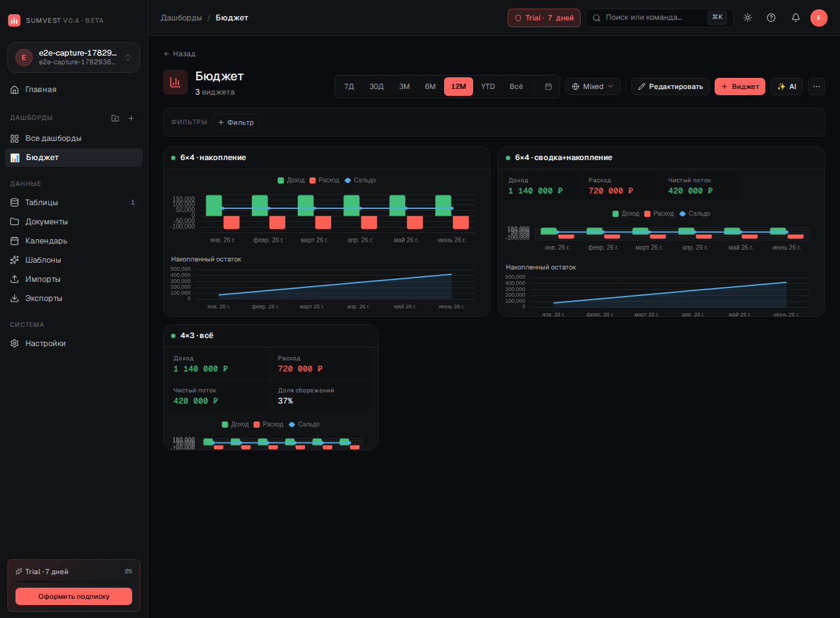Click the Оформить подписку button
This screenshot has height=618, width=840.
click(73, 596)
